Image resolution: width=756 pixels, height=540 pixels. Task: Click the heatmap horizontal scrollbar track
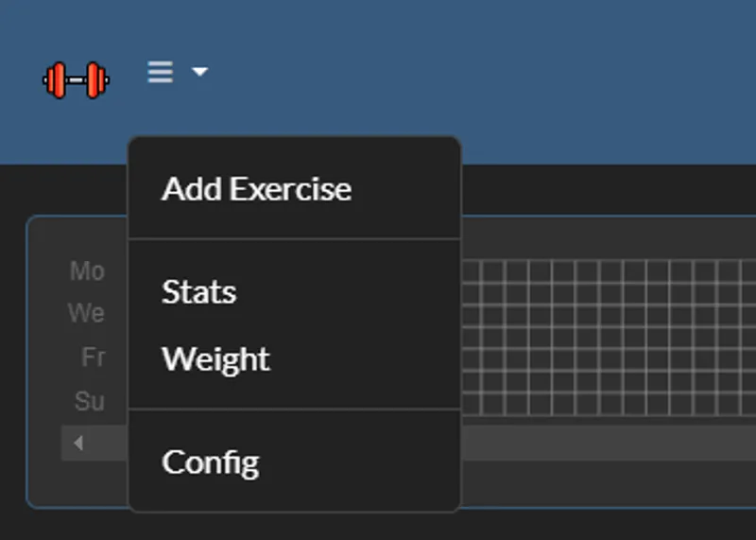(605, 443)
